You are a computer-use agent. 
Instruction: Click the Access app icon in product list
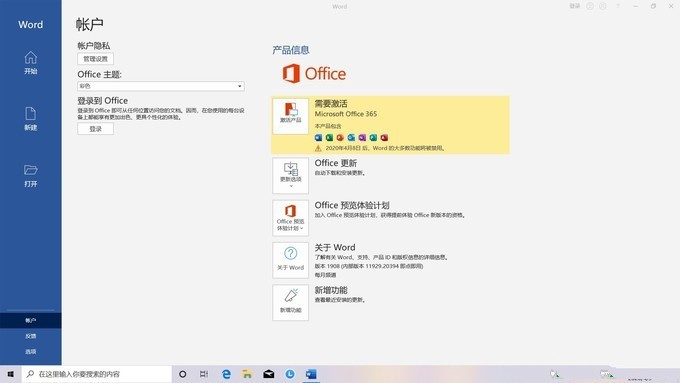click(x=384, y=137)
